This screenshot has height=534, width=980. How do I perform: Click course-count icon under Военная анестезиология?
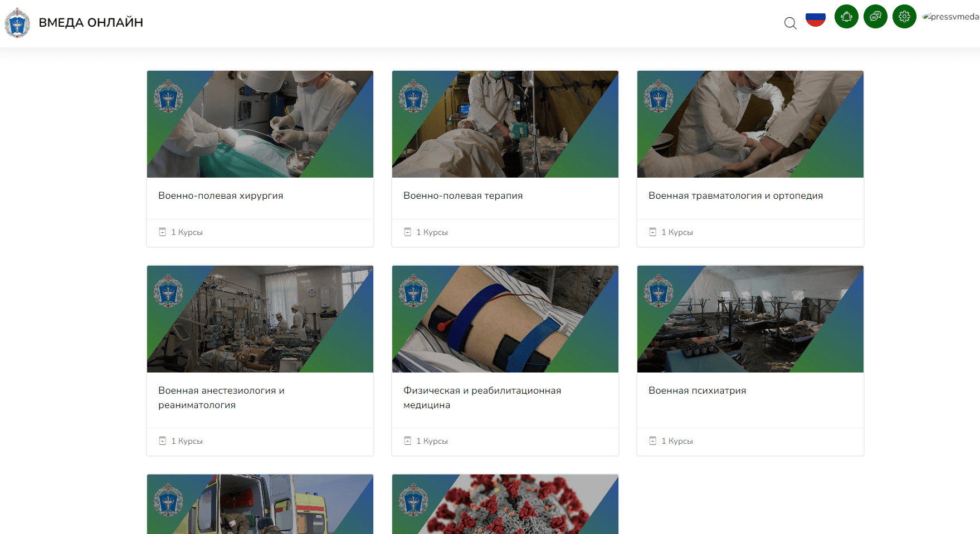point(163,440)
